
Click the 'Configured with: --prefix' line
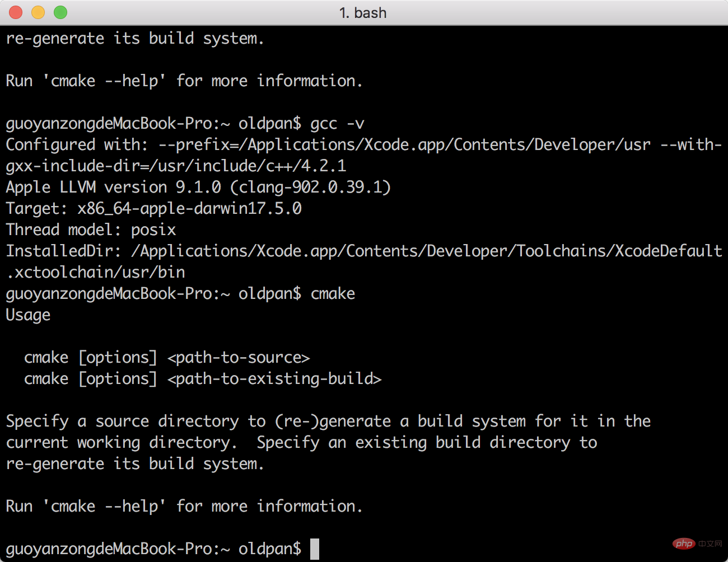pos(364,144)
